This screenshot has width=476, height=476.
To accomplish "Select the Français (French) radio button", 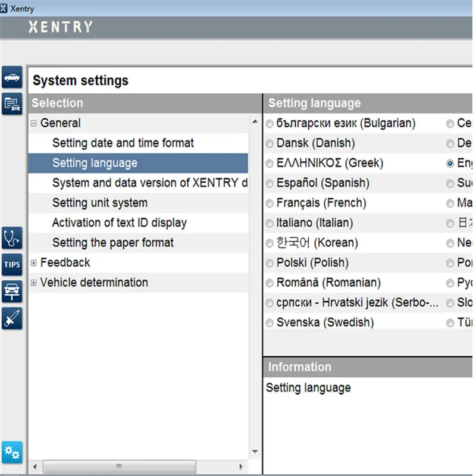I will tap(270, 203).
